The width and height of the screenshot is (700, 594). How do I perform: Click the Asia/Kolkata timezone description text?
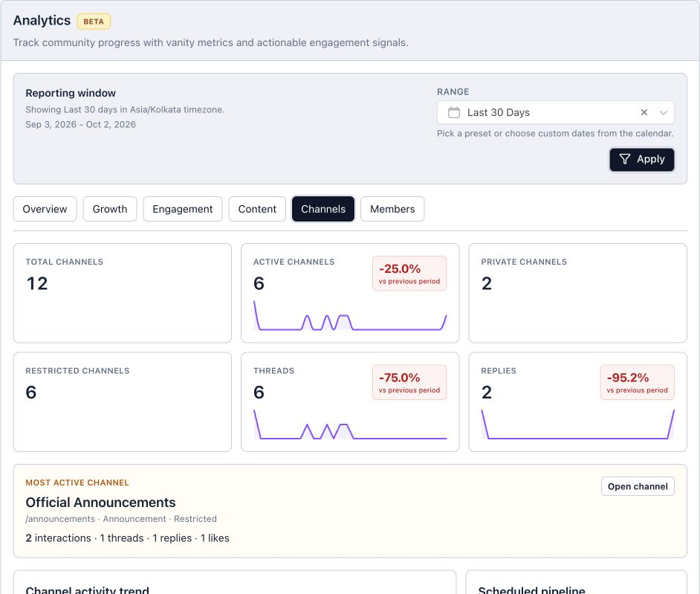coord(125,110)
